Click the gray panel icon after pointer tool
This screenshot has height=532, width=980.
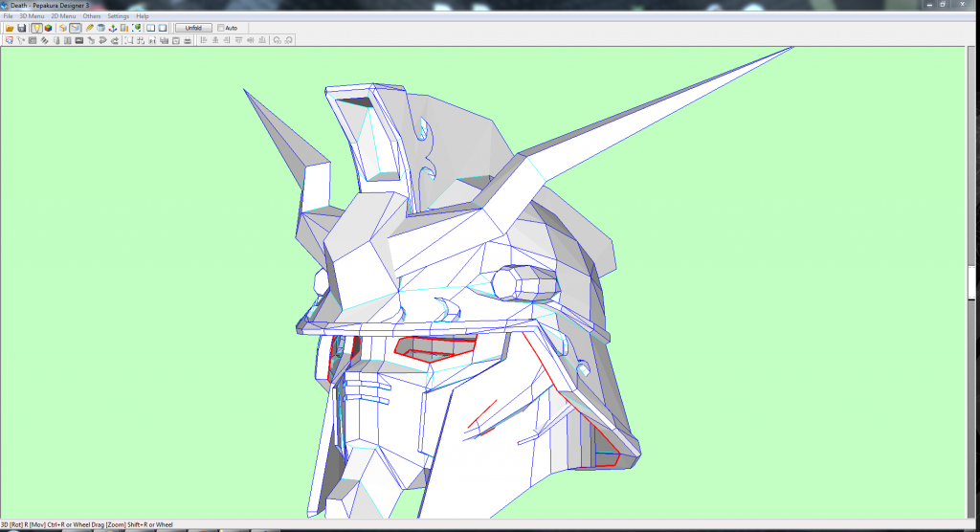pos(33,40)
